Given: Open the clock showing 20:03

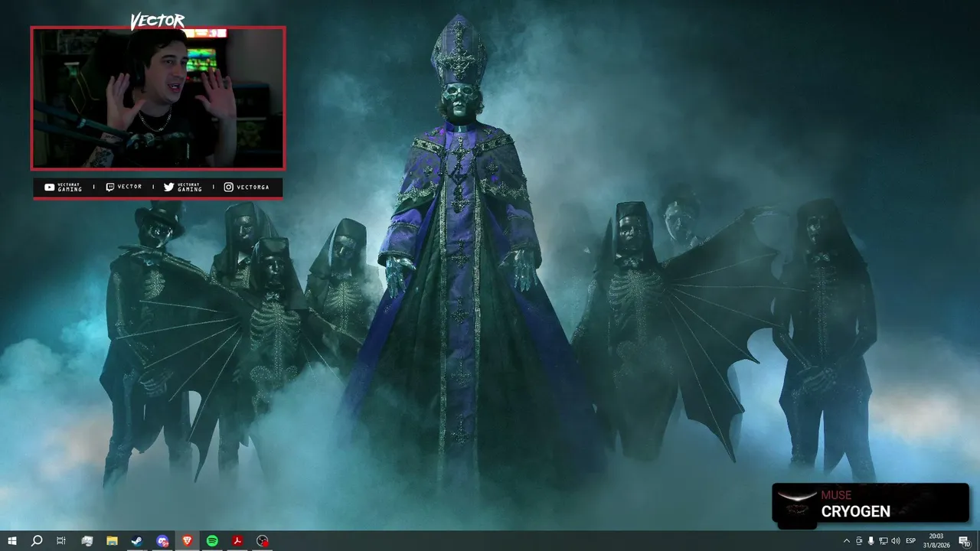Looking at the screenshot, I should pyautogui.click(x=936, y=540).
